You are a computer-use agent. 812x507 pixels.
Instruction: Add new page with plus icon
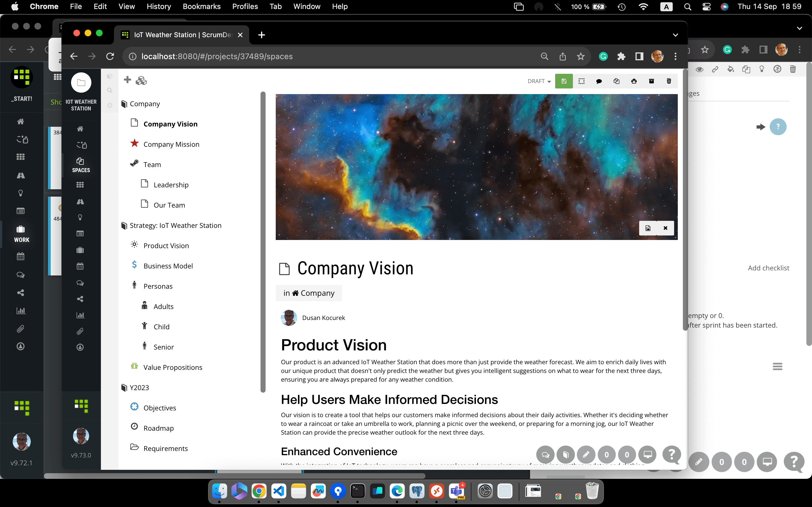(127, 80)
